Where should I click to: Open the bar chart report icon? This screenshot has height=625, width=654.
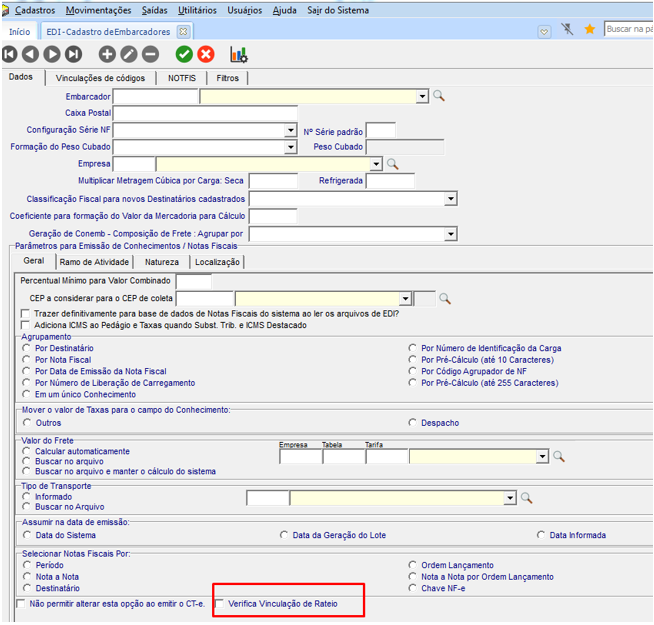pos(239,54)
